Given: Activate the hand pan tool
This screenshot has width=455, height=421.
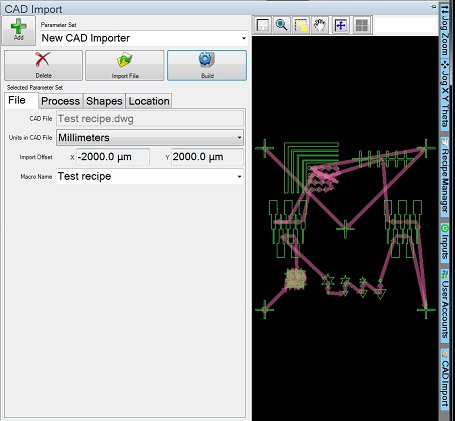Looking at the screenshot, I should pyautogui.click(x=320, y=25).
